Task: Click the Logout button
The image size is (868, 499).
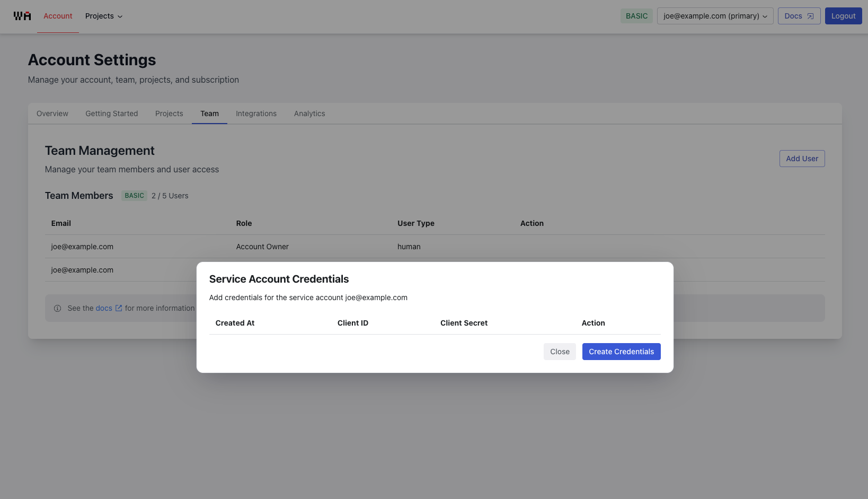Action: (x=843, y=16)
